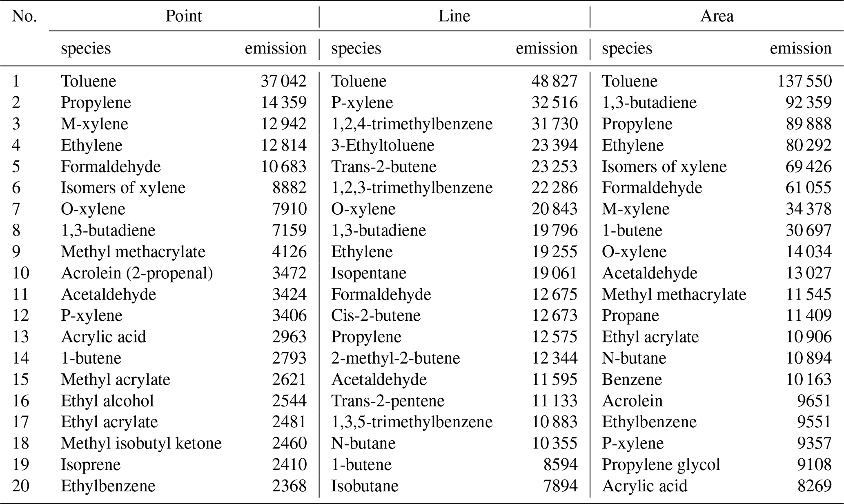Click the Methyl isobutyl ketone cell
This screenshot has width=844, height=504.
click(x=141, y=443)
